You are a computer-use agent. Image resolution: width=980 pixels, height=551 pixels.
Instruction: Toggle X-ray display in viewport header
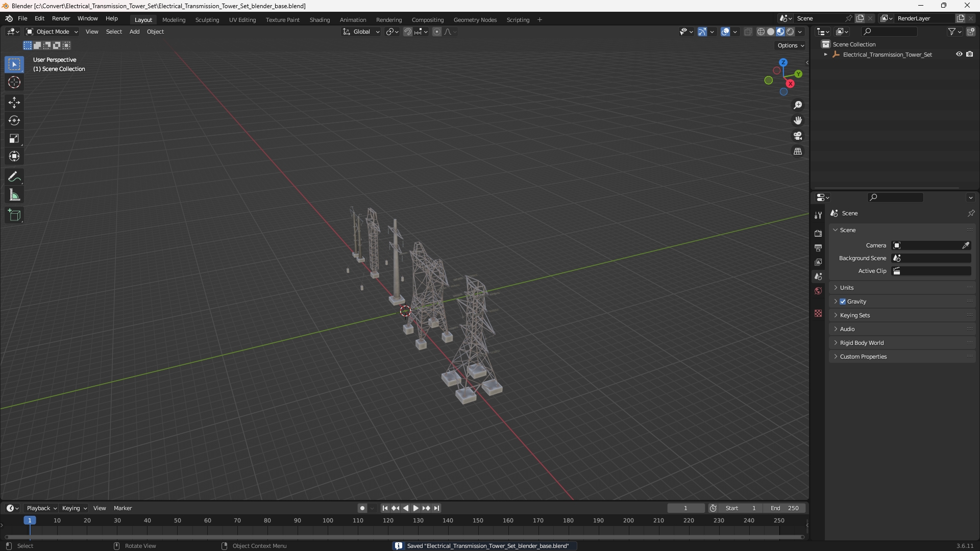pyautogui.click(x=748, y=32)
